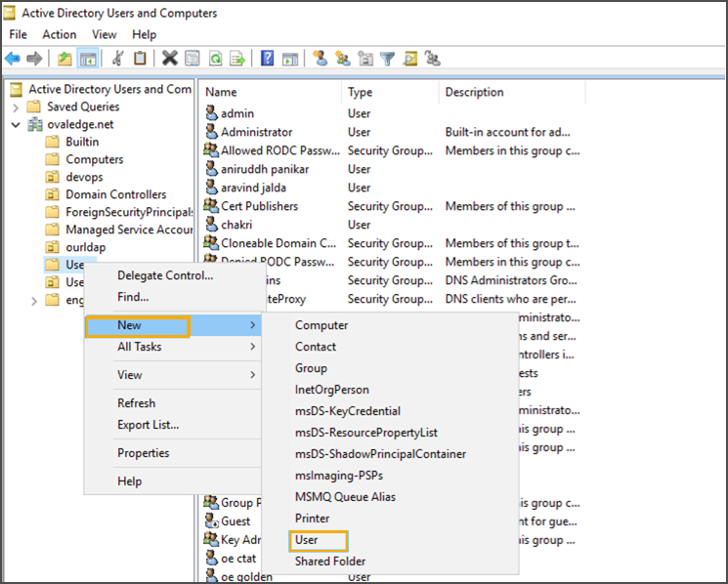
Task: Click the Back arrow toolbar icon
Action: [13, 59]
